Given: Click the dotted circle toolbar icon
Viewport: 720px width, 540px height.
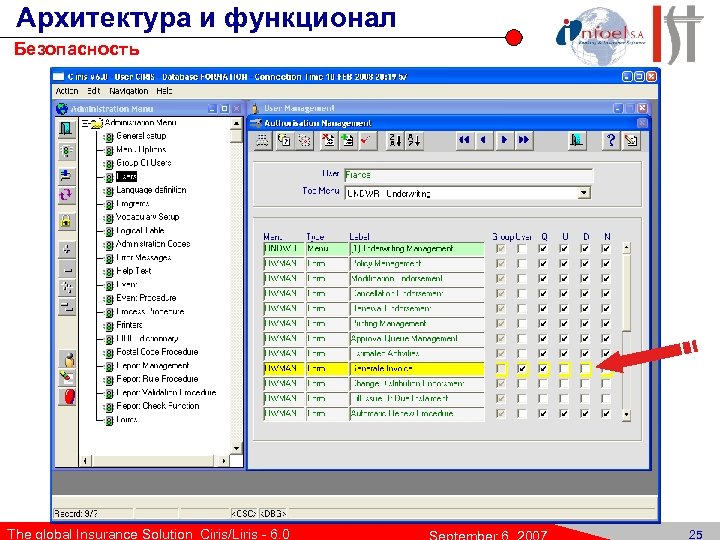Looking at the screenshot, I should [304, 140].
